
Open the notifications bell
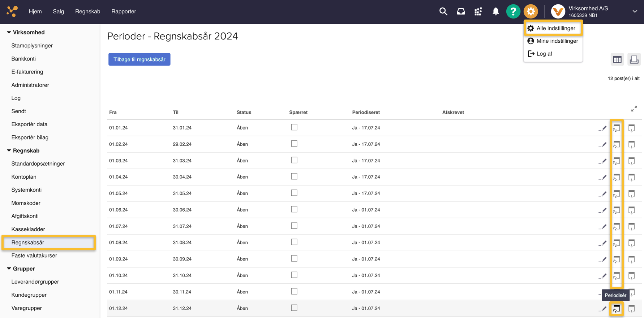(495, 12)
